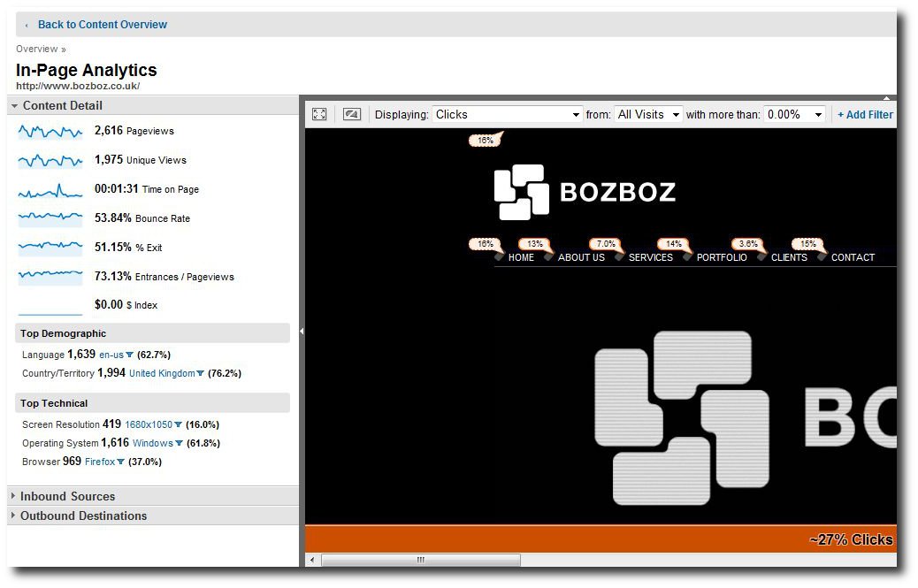Click PORTFOLIO in the site navigation
918x588 pixels.
(722, 257)
